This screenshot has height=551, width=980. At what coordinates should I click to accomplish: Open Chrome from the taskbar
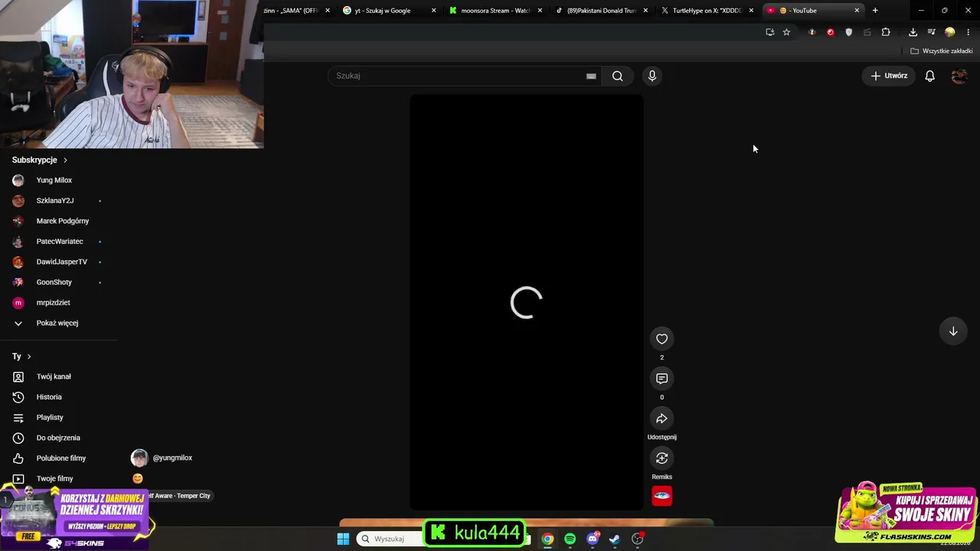[547, 539]
